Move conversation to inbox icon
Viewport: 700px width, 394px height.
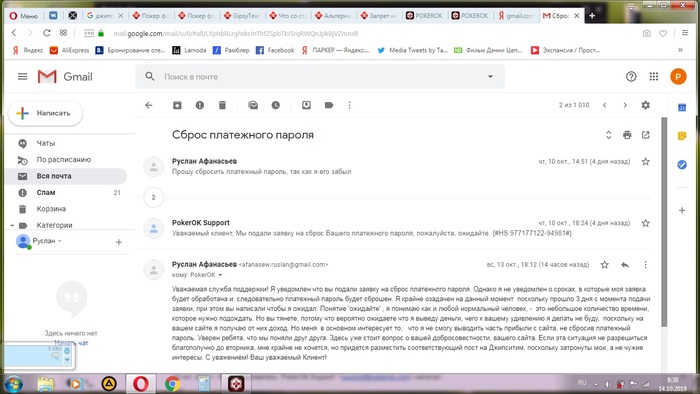click(x=306, y=105)
